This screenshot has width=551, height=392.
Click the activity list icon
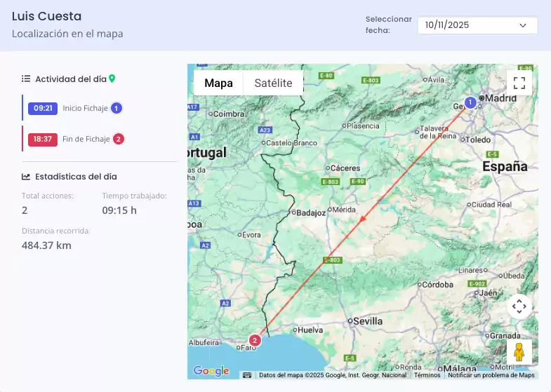coord(26,79)
